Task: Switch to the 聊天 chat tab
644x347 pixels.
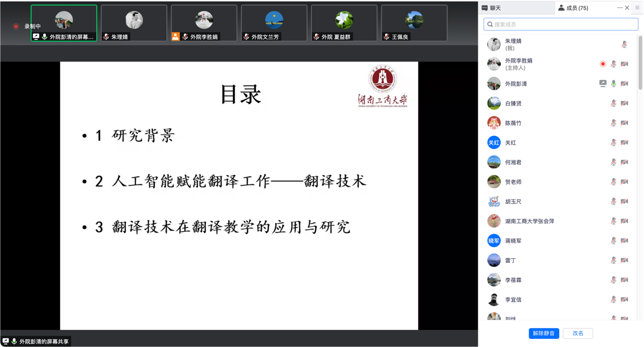Action: pyautogui.click(x=516, y=8)
